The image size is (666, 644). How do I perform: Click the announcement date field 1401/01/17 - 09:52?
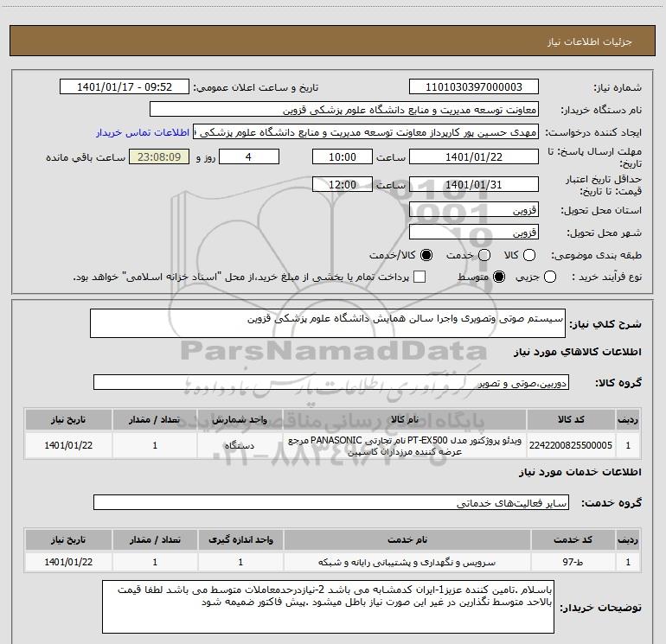(125, 87)
